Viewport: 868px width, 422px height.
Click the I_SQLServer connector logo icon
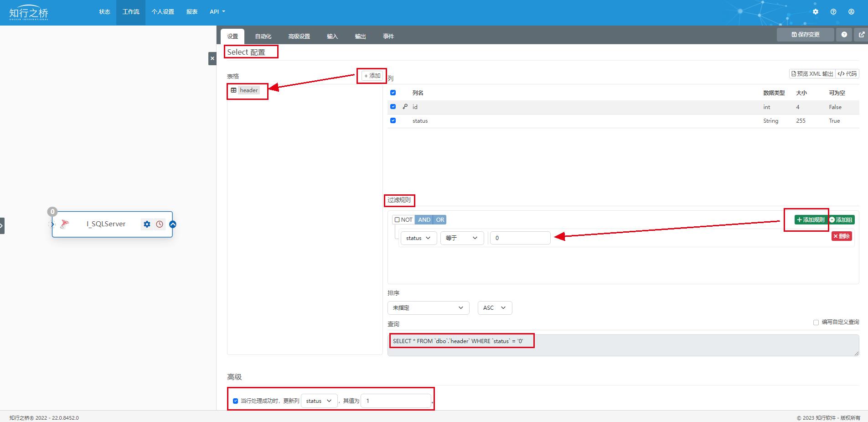tap(65, 224)
